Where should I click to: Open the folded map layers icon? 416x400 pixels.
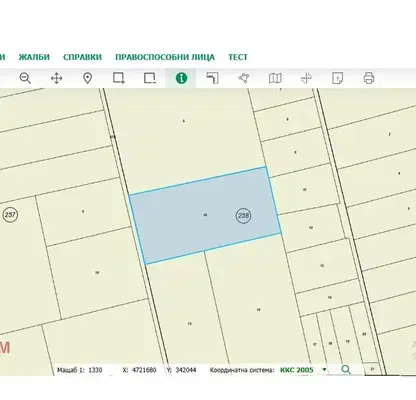tap(275, 78)
